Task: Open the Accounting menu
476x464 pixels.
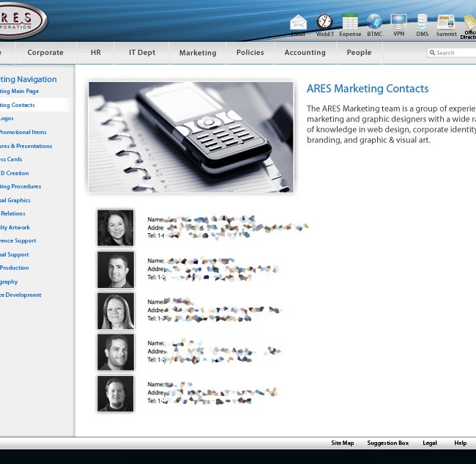Action: tap(305, 53)
